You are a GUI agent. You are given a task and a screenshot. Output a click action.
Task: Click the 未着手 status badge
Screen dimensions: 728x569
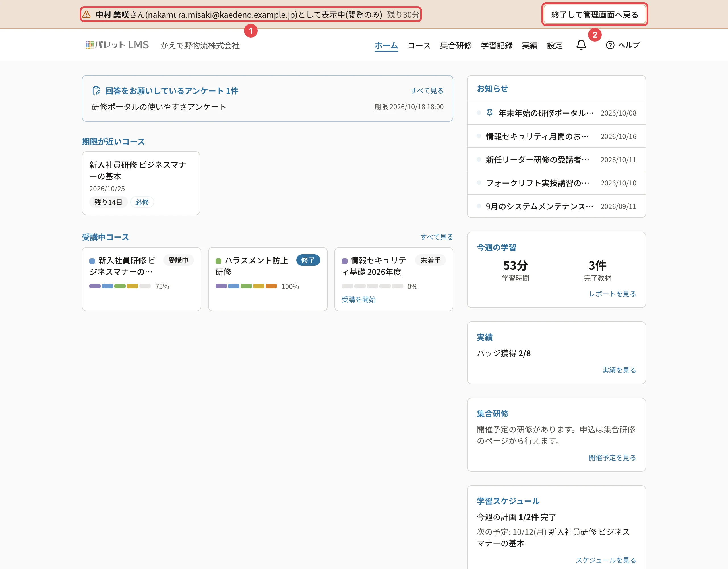pyautogui.click(x=430, y=260)
